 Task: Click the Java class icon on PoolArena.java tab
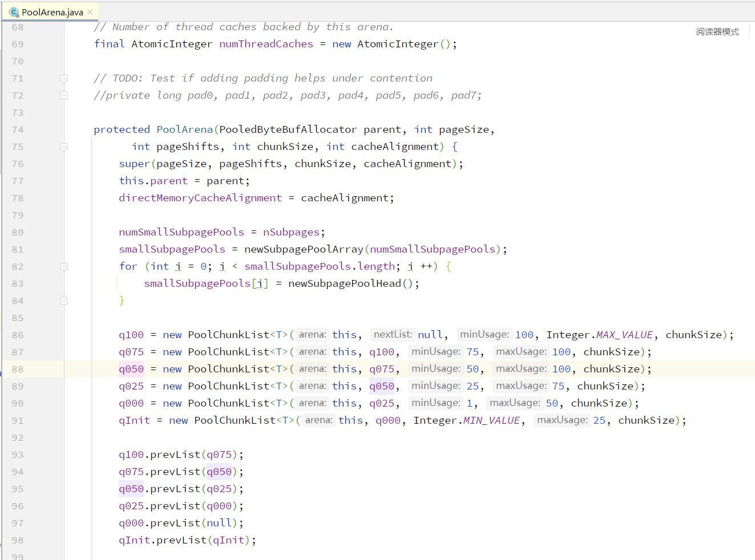[x=14, y=12]
